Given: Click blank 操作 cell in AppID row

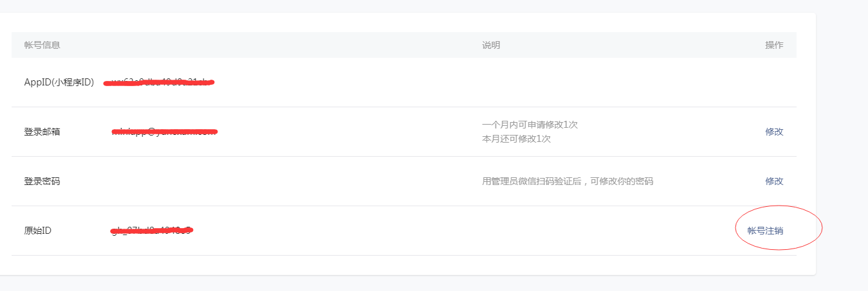Looking at the screenshot, I should point(766,82).
